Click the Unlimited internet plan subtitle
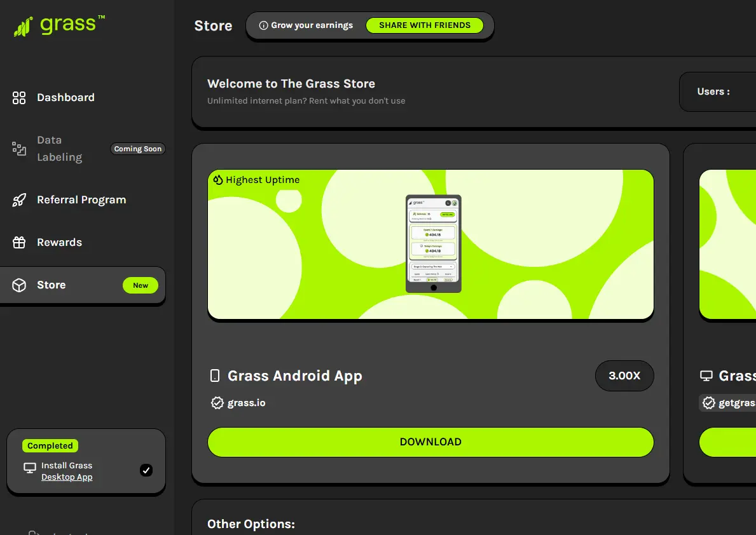Image resolution: width=756 pixels, height=535 pixels. point(306,101)
